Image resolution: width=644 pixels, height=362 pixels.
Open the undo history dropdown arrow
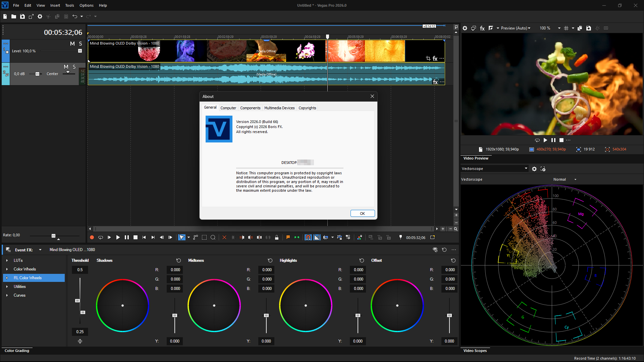pyautogui.click(x=82, y=16)
